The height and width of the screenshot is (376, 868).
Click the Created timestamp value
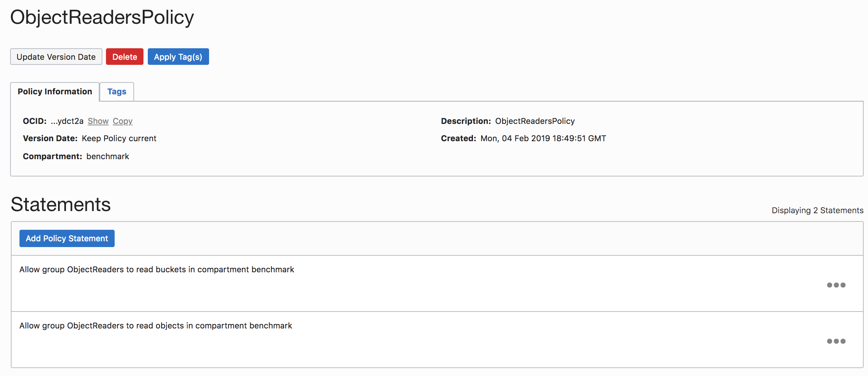[543, 138]
